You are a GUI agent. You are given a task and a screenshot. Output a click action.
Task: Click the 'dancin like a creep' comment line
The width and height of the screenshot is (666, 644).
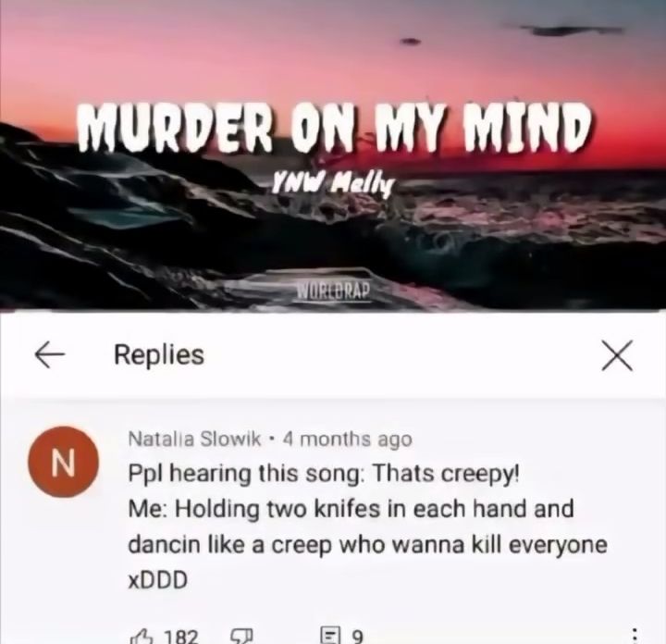click(368, 545)
